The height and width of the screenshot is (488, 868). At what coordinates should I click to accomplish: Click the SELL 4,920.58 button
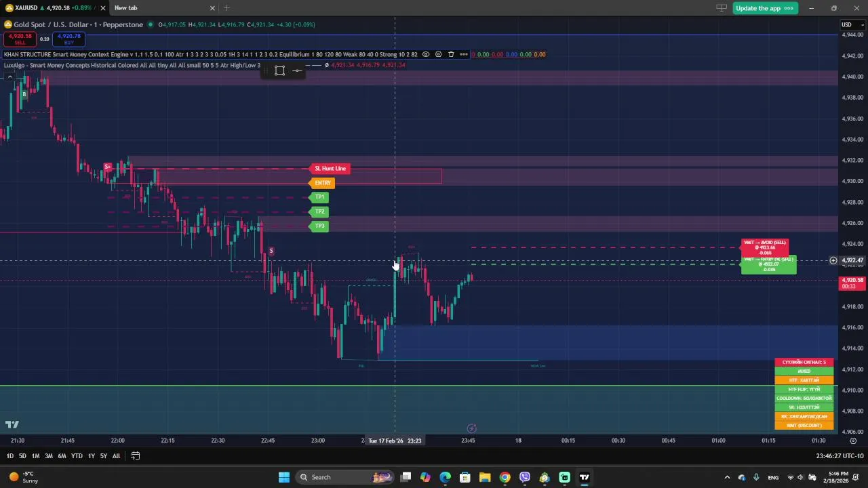pos(20,39)
